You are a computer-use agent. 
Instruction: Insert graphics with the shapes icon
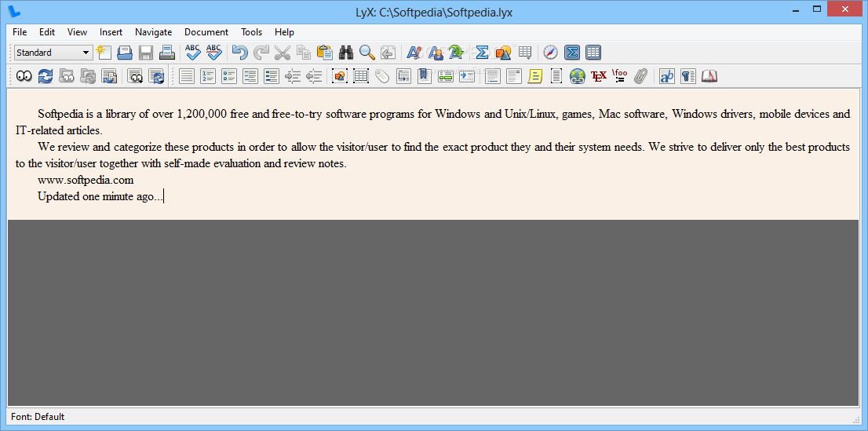(x=503, y=53)
